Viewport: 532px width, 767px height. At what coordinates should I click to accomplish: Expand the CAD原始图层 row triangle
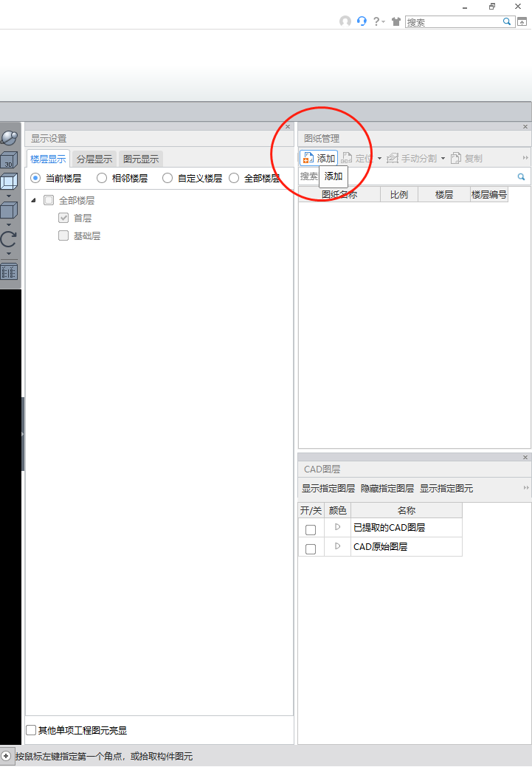(337, 546)
